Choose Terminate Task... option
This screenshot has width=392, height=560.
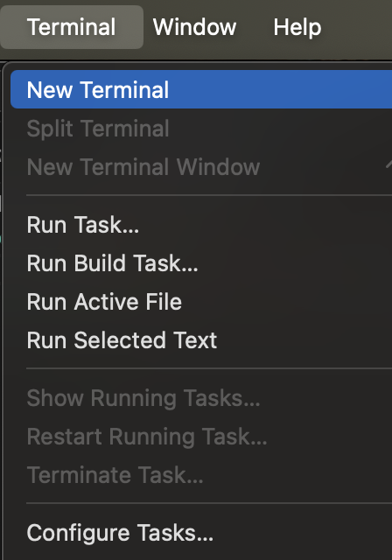pos(201,475)
